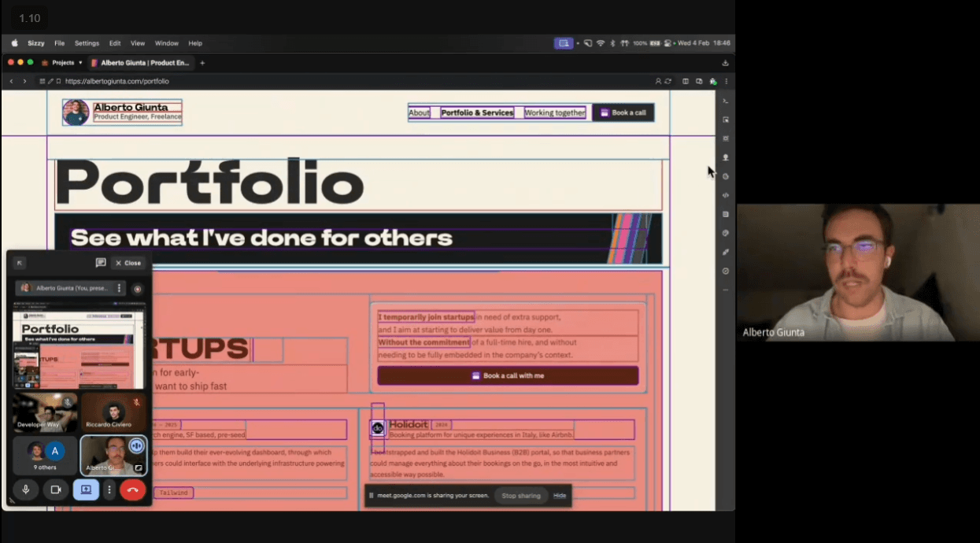The image size is (980, 543).
Task: Toggle the microphone in the Meet panel
Action: click(26, 489)
